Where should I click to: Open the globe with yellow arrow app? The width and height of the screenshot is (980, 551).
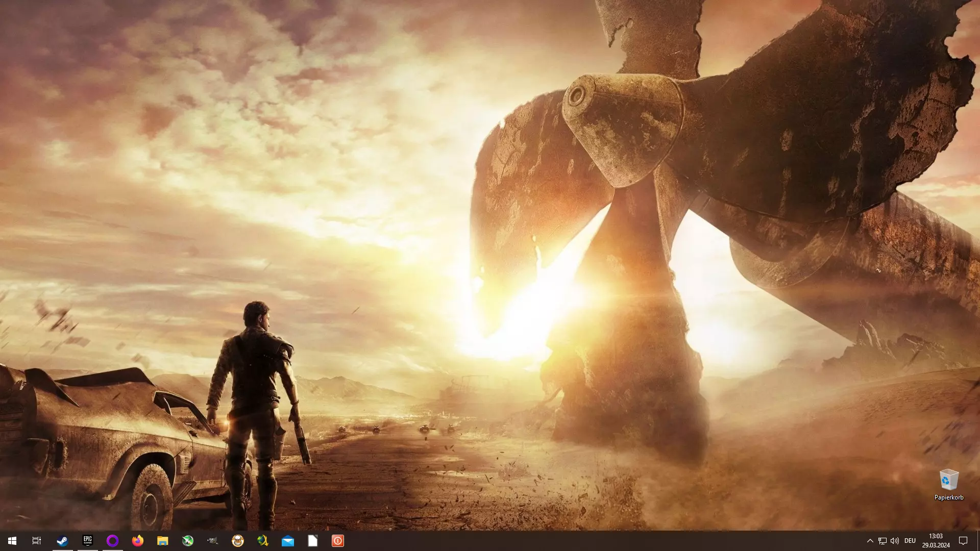(x=263, y=541)
